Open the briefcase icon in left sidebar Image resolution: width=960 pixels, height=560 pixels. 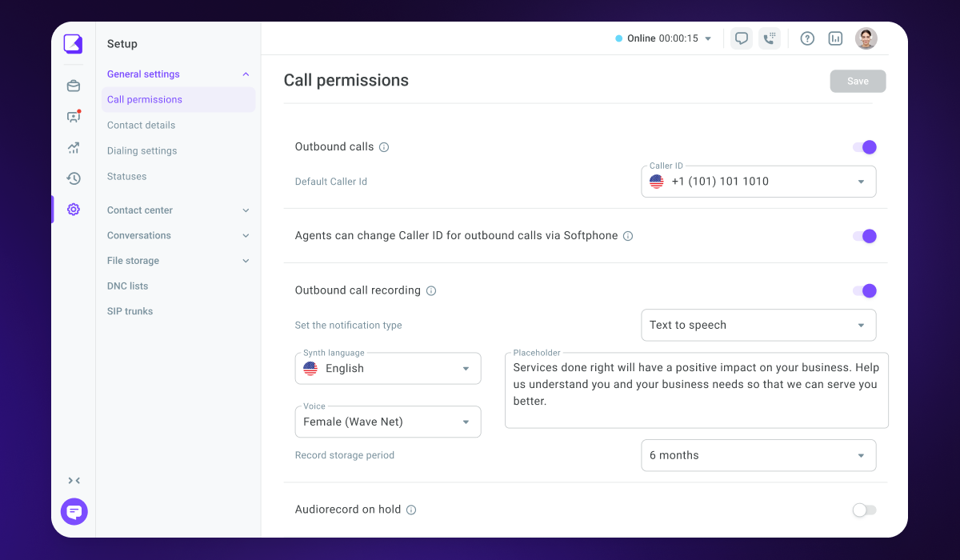(x=74, y=86)
